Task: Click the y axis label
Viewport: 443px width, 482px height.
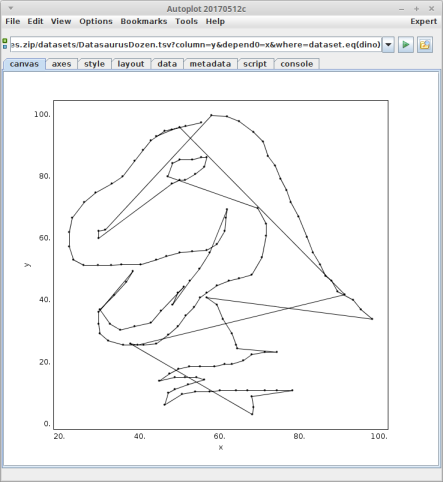Action: pos(27,265)
